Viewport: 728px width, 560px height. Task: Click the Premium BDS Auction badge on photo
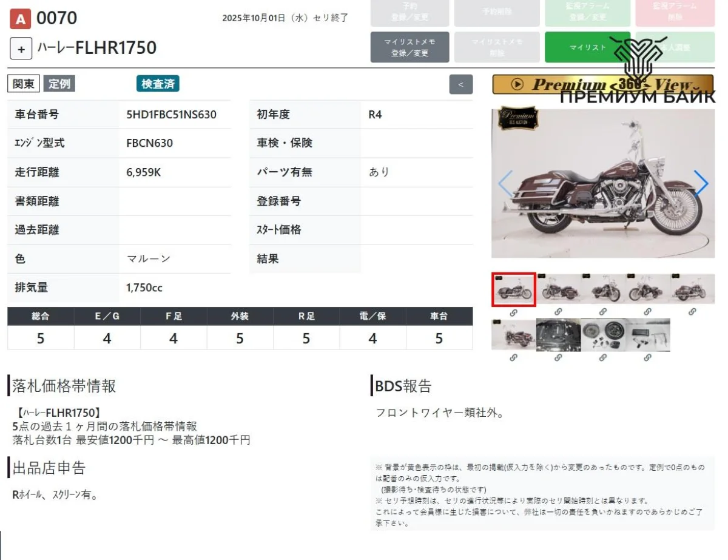518,118
